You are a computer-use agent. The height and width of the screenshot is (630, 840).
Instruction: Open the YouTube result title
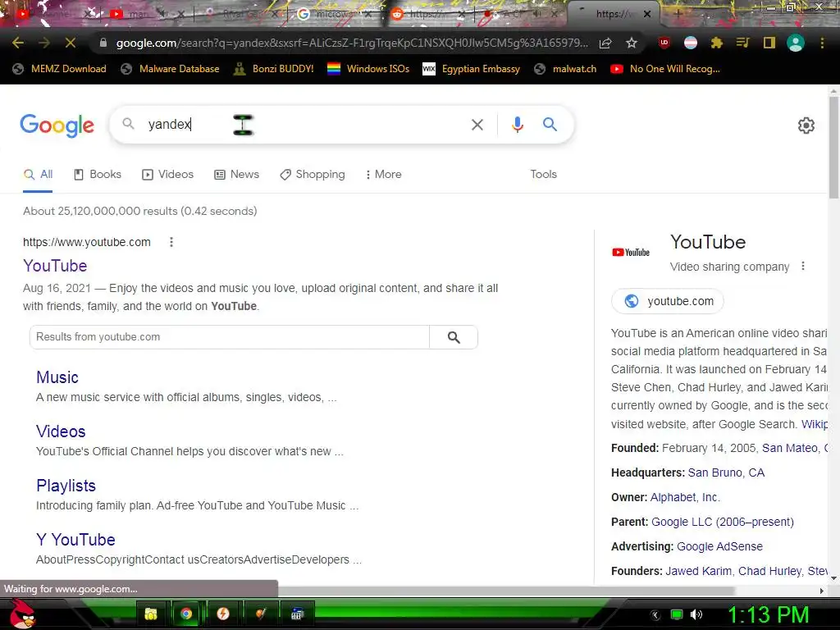click(x=55, y=266)
